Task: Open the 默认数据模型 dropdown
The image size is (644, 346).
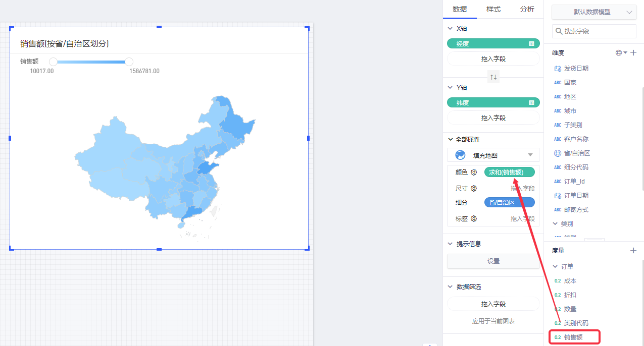Action: (593, 12)
